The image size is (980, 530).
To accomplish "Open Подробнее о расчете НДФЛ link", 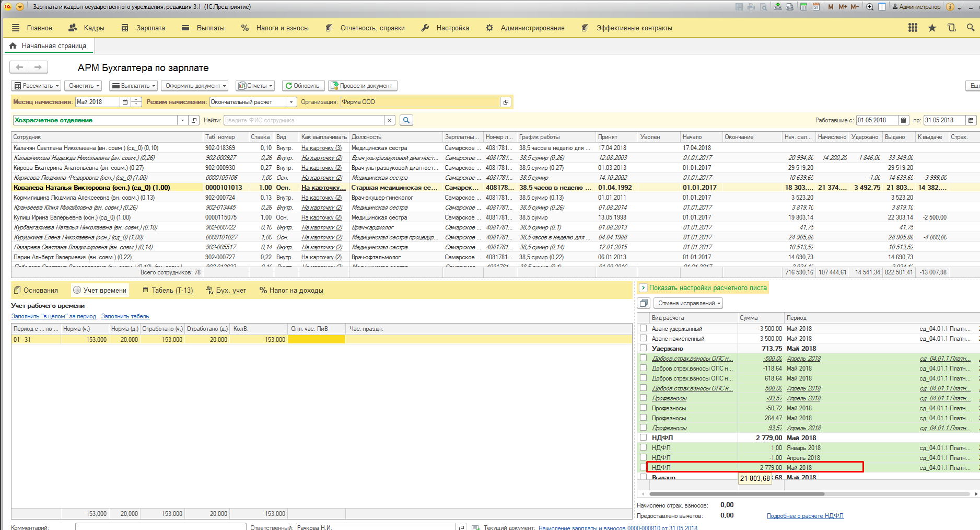I will [804, 516].
